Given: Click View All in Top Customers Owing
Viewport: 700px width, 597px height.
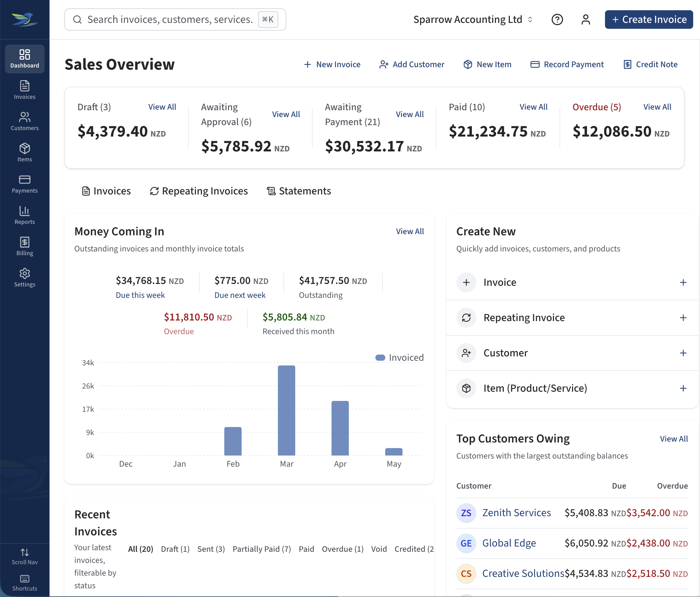Looking at the screenshot, I should pyautogui.click(x=674, y=439).
